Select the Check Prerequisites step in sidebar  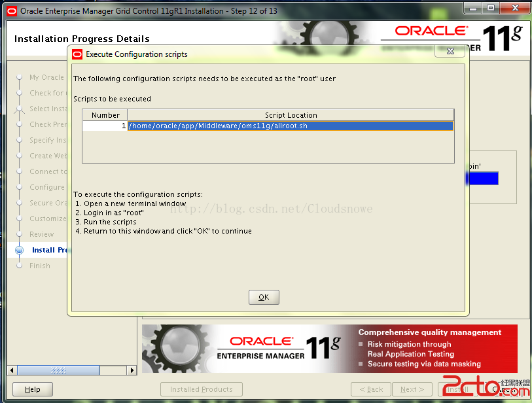point(48,124)
